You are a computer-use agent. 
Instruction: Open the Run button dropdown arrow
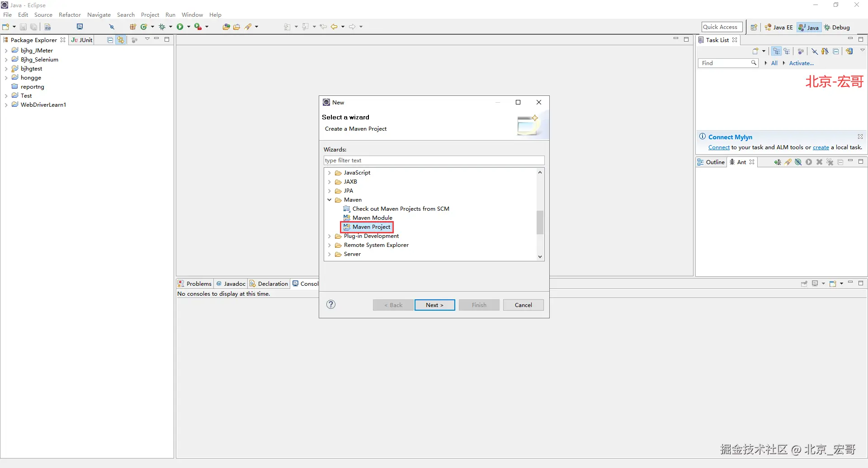[x=189, y=27]
